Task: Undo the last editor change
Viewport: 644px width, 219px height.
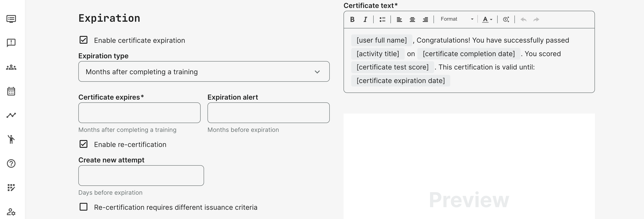Action: point(523,20)
